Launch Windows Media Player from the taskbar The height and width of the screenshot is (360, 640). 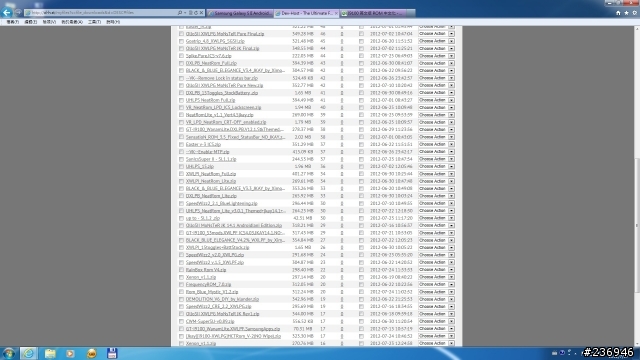tap(70, 353)
